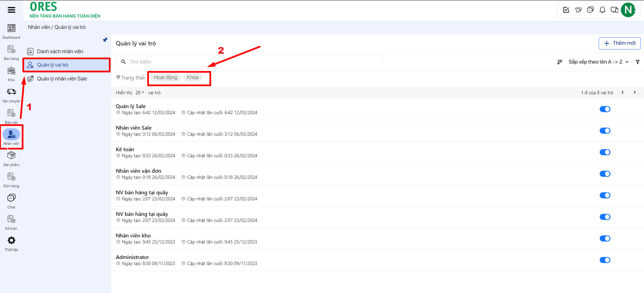Viewport: 644px width, 299px height.
Task: Open the shopping cart icon in header
Action: (578, 10)
